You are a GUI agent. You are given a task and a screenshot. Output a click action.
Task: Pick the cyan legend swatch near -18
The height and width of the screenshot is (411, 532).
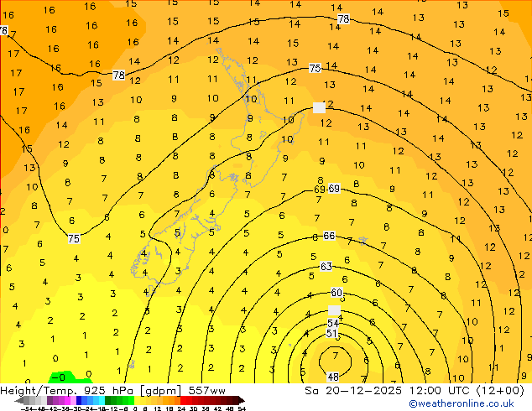click(102, 401)
